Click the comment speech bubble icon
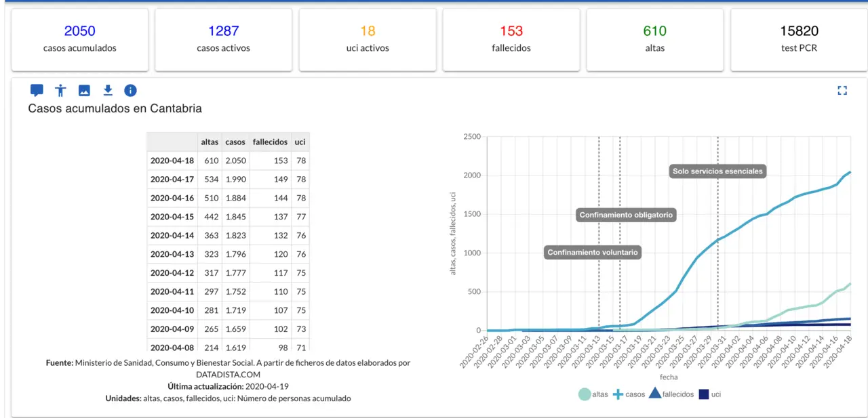The width and height of the screenshot is (868, 418). [37, 90]
